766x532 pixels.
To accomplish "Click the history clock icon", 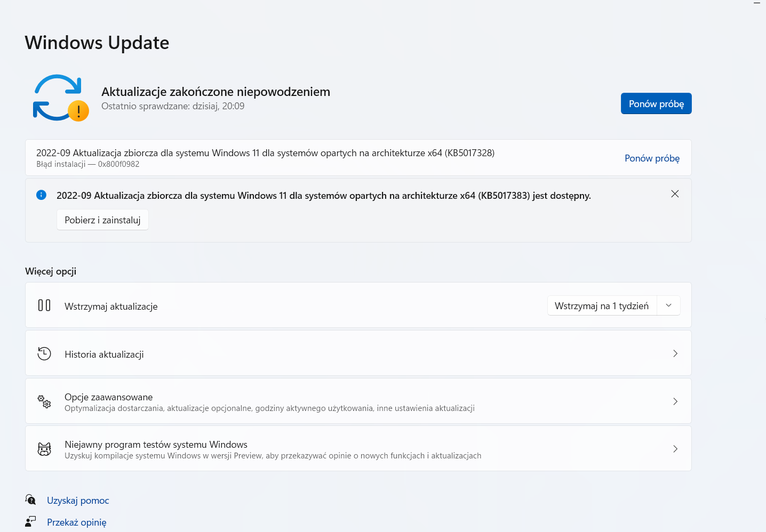I will tap(44, 353).
